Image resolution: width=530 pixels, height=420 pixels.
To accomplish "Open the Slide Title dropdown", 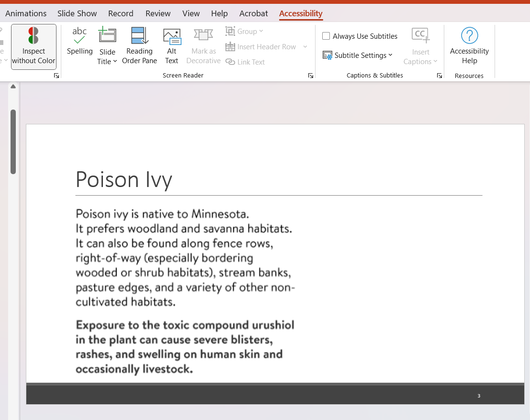I will coord(107,46).
